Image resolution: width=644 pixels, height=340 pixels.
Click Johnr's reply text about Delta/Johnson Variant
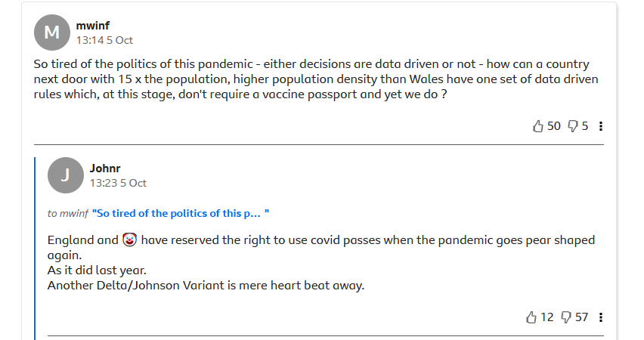206,286
